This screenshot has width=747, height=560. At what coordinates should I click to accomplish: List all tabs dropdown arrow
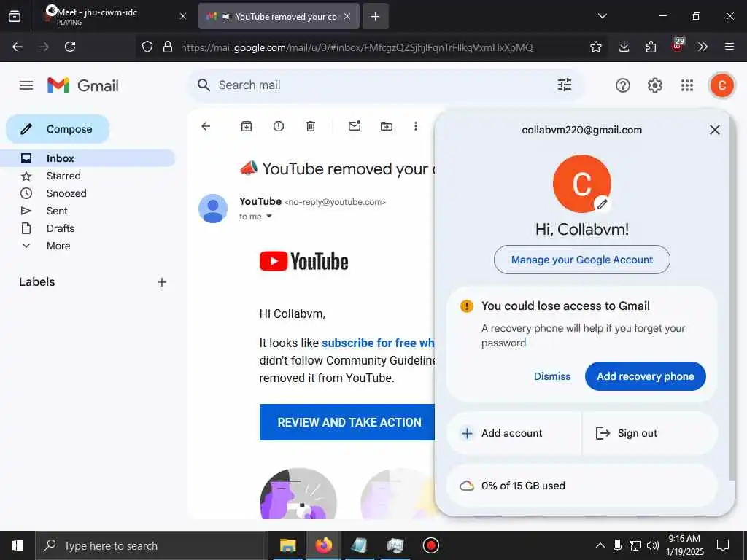click(602, 16)
